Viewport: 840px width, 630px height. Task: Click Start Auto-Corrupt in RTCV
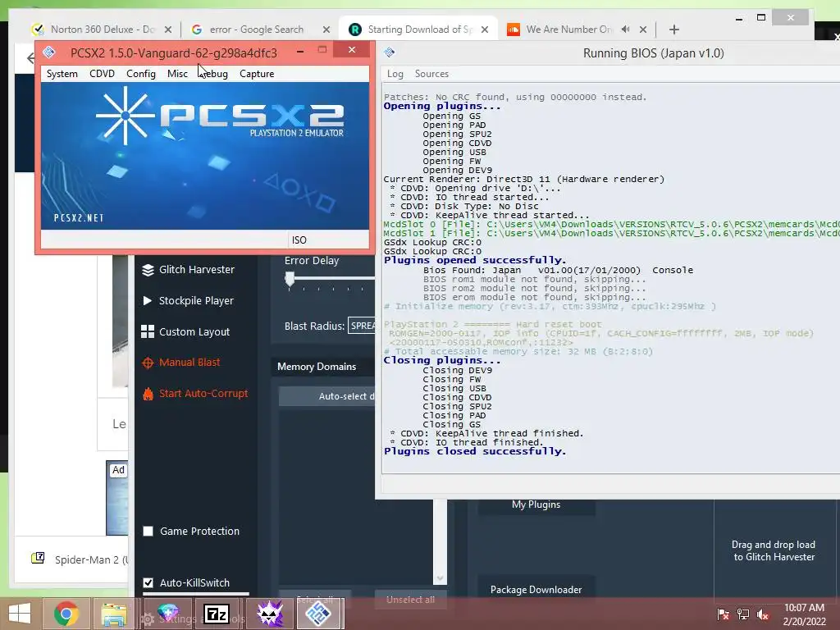pyautogui.click(x=195, y=393)
